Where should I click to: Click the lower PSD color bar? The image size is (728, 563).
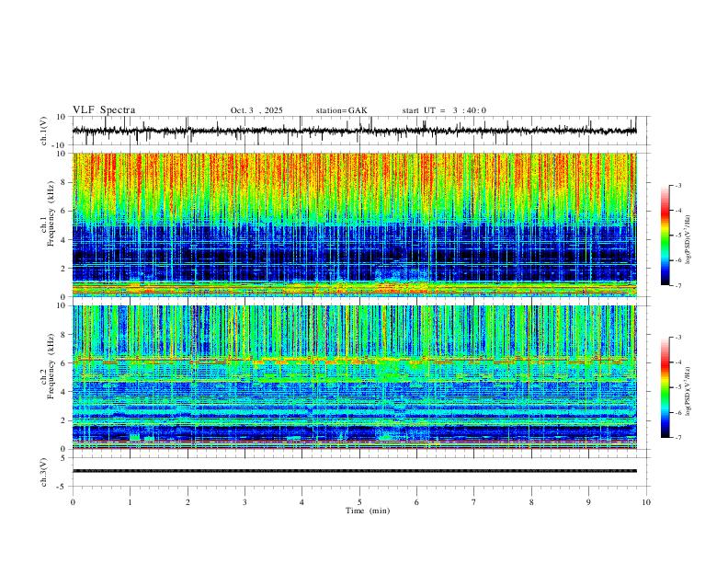click(x=665, y=387)
